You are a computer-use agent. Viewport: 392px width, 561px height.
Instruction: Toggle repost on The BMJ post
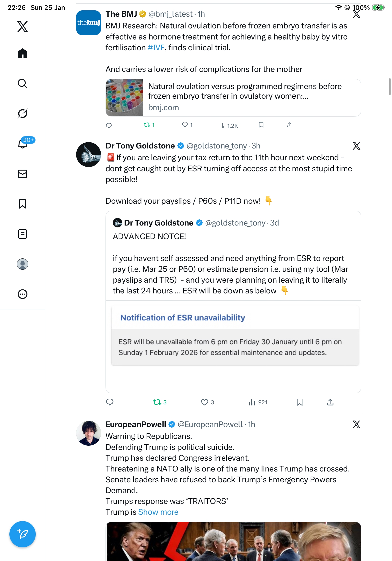tap(147, 125)
